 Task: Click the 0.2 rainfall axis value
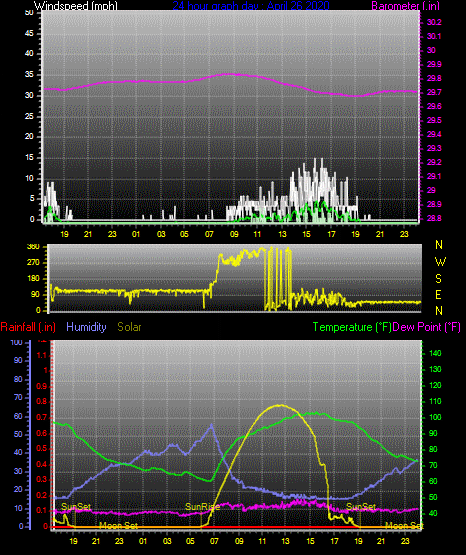42,496
